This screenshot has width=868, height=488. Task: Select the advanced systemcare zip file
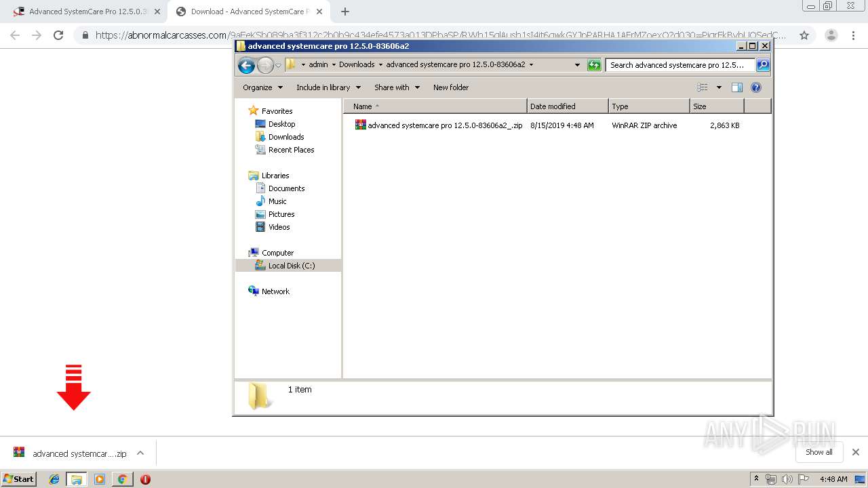point(438,125)
